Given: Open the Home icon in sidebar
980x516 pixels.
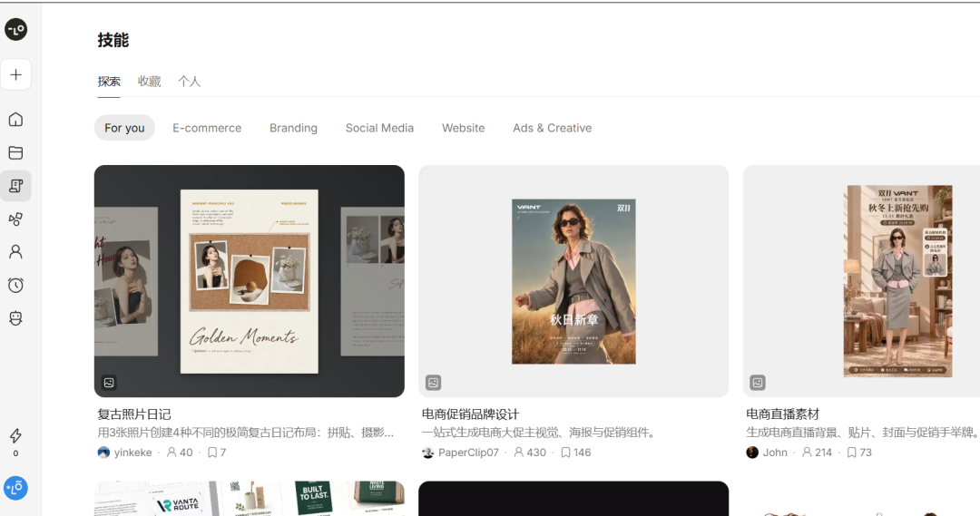Looking at the screenshot, I should click(15, 120).
